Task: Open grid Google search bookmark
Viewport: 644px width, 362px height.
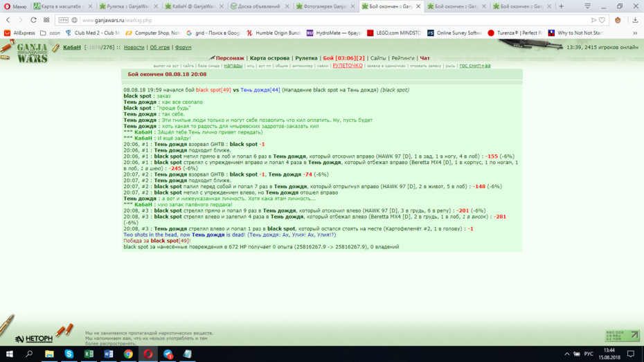Action: (x=213, y=33)
